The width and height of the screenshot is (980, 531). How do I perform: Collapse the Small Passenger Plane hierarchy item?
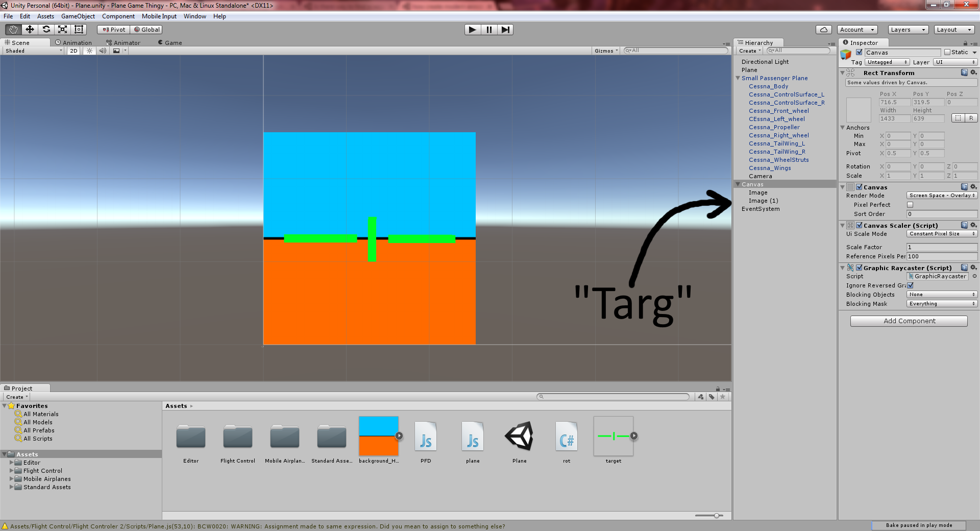pos(738,78)
